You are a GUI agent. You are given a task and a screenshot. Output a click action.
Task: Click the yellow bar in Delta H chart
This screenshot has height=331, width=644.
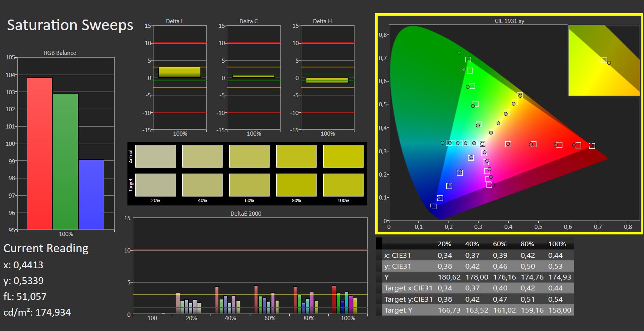(327, 80)
